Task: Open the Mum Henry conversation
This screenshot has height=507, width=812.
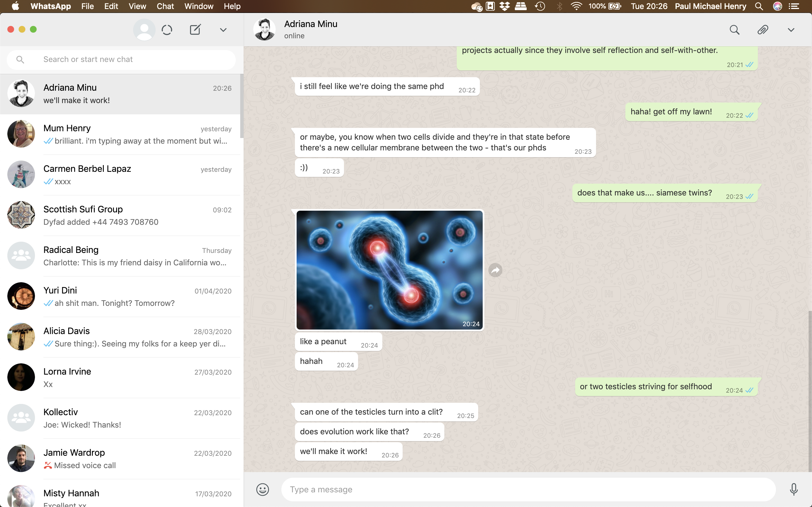Action: [121, 134]
